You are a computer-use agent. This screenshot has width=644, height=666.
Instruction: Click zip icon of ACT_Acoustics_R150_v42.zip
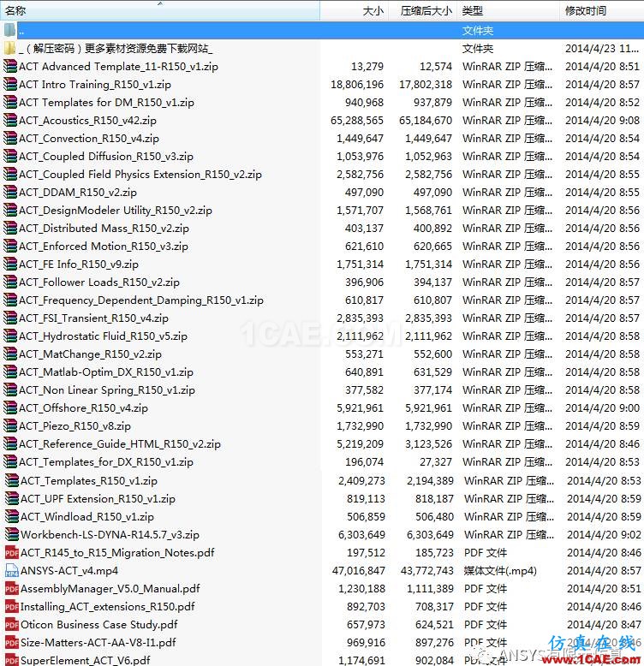[10, 120]
